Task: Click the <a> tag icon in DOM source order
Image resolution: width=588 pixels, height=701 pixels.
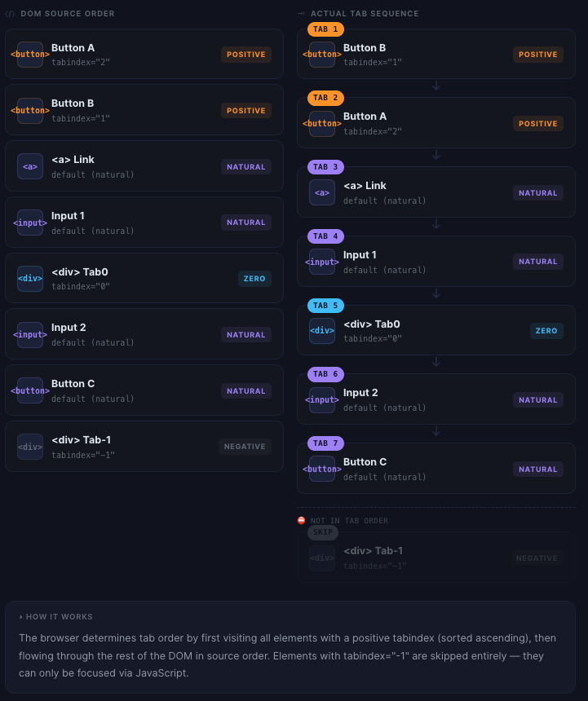Action: [30, 166]
